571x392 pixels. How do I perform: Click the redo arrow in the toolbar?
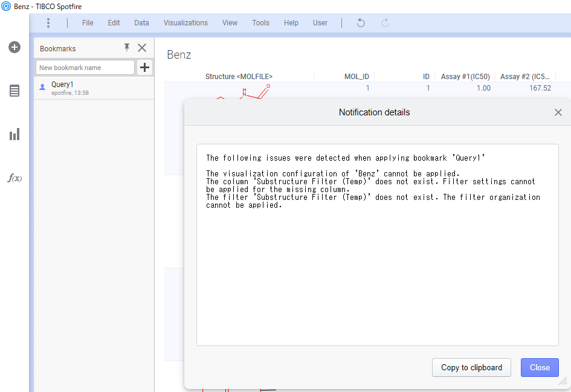click(x=385, y=23)
